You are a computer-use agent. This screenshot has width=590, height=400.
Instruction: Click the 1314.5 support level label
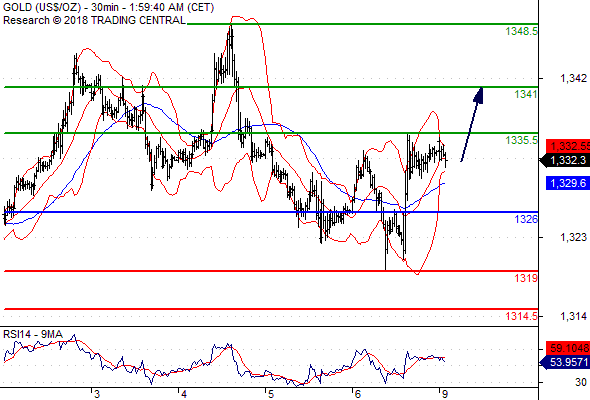point(522,316)
